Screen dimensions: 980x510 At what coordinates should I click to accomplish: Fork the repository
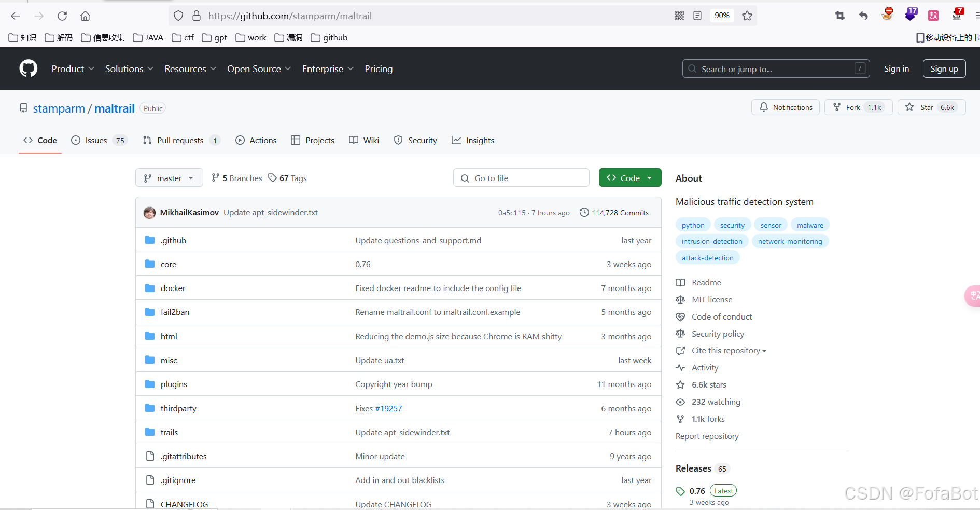(x=858, y=107)
